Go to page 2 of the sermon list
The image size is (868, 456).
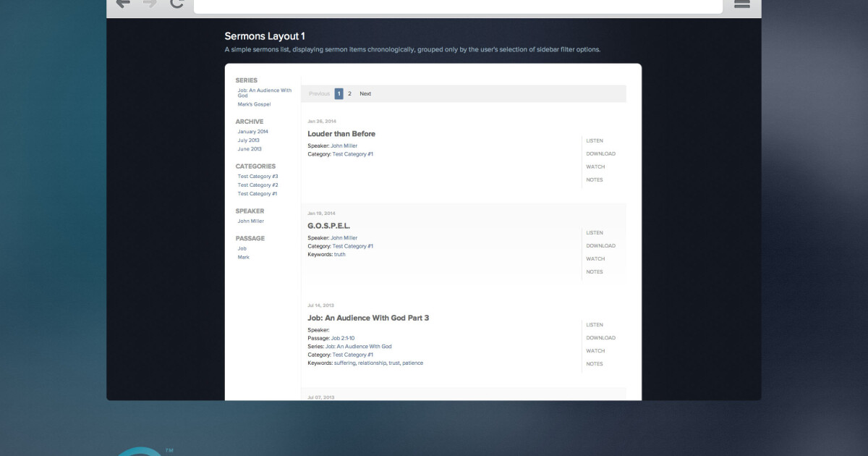349,93
